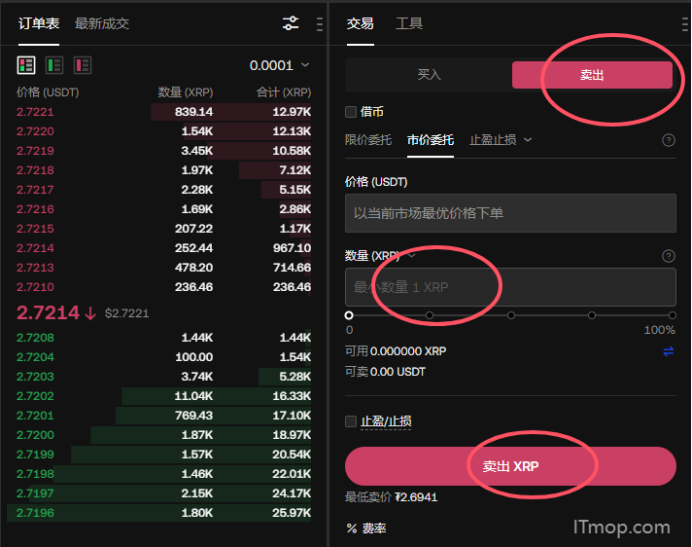The width and height of the screenshot is (692, 547).
Task: Set amount slider to 25% marker
Action: click(x=429, y=315)
